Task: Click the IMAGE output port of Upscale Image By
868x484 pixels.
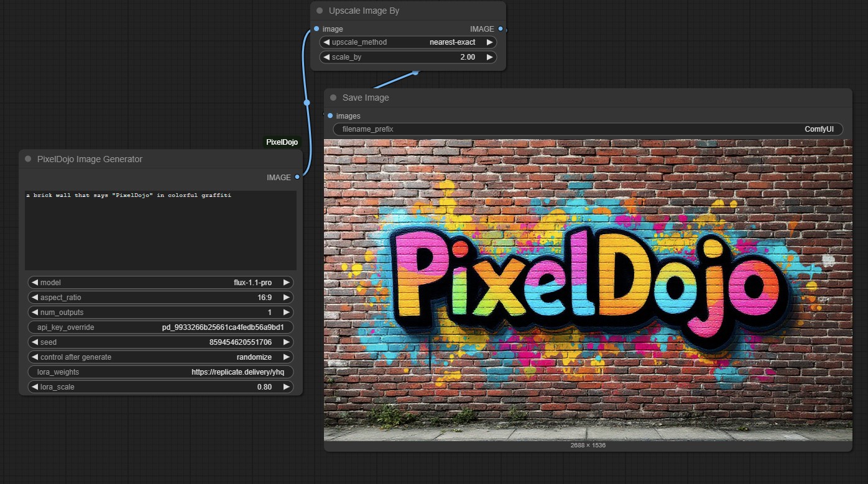Action: pos(501,29)
